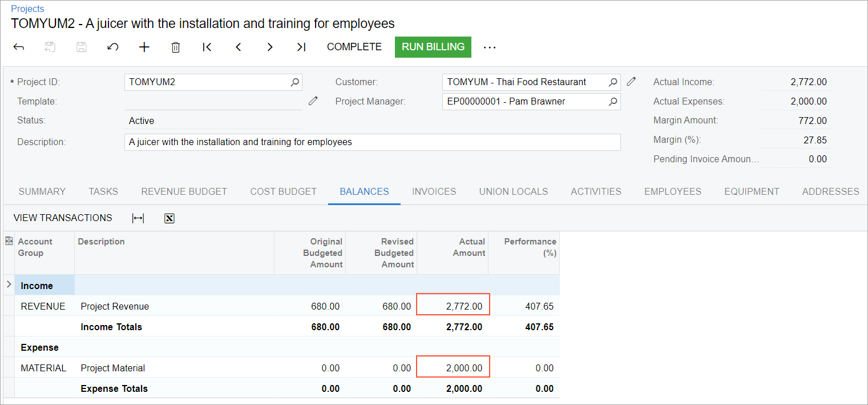The width and height of the screenshot is (868, 405).
Task: Click the Run Billing button
Action: [433, 47]
